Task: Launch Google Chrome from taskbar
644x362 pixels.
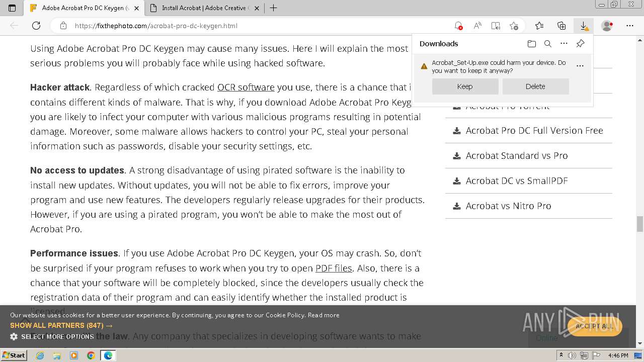Action: 91,355
